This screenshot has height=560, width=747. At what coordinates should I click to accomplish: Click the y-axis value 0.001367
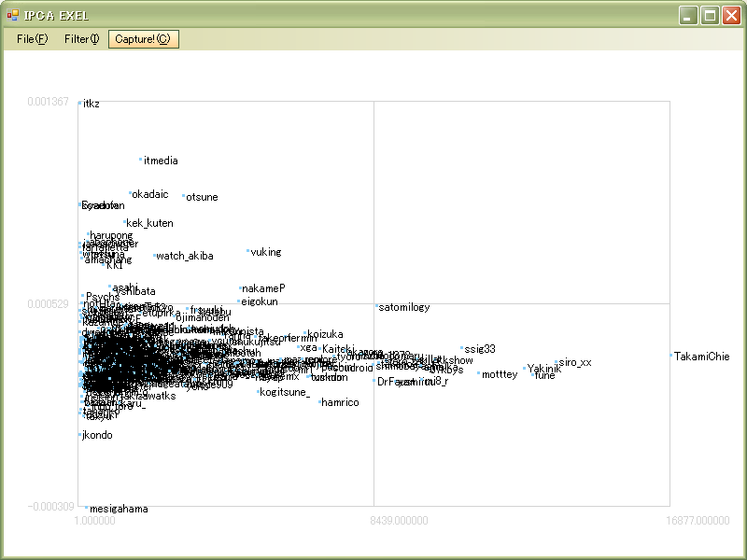49,102
